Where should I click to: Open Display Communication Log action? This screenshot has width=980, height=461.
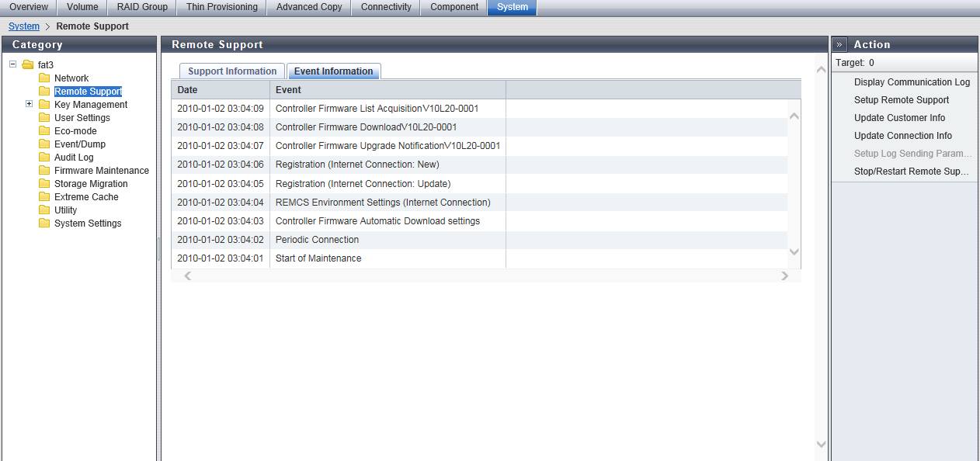[x=912, y=82]
